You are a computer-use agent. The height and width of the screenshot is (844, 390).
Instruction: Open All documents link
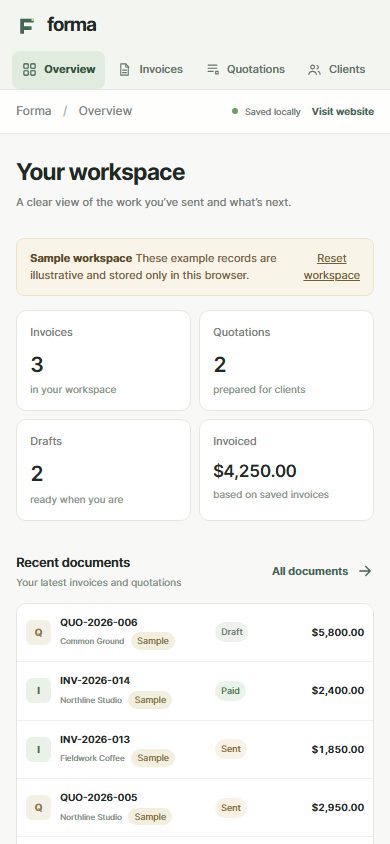click(322, 571)
